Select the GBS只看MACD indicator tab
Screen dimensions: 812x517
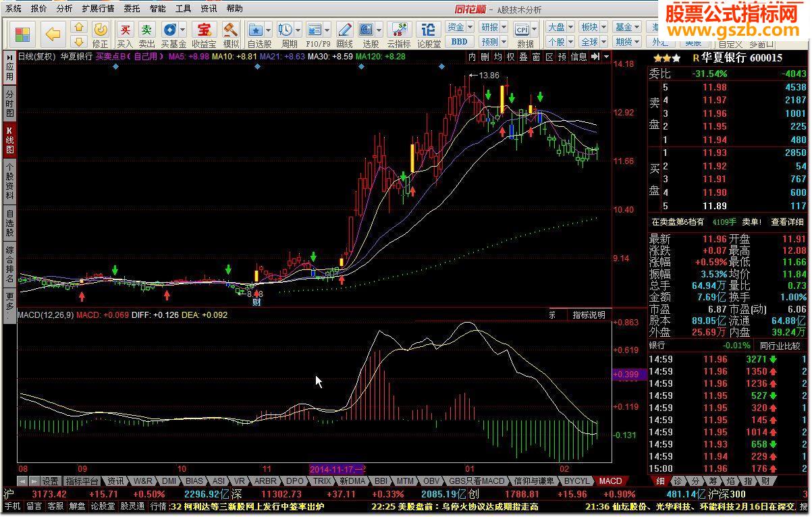point(477,481)
